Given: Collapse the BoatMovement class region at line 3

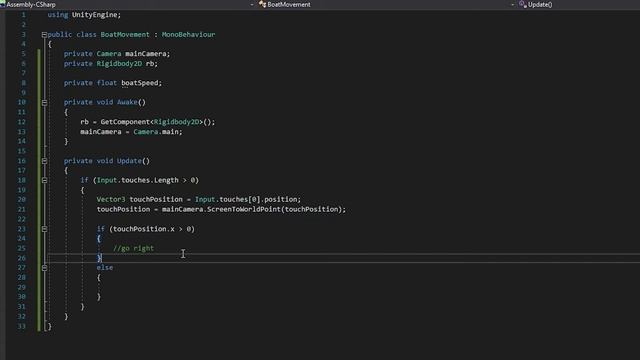Looking at the screenshot, I should pyautogui.click(x=44, y=35).
